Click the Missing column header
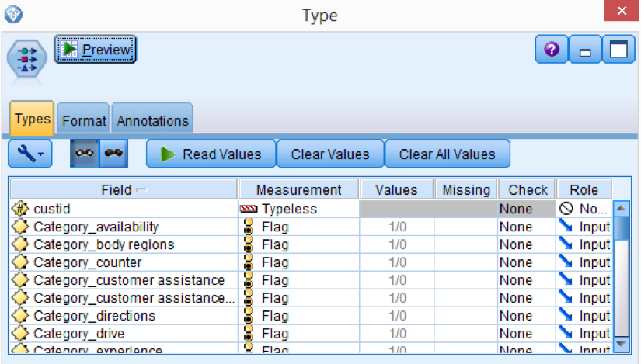This screenshot has height=364, width=641. click(x=466, y=189)
